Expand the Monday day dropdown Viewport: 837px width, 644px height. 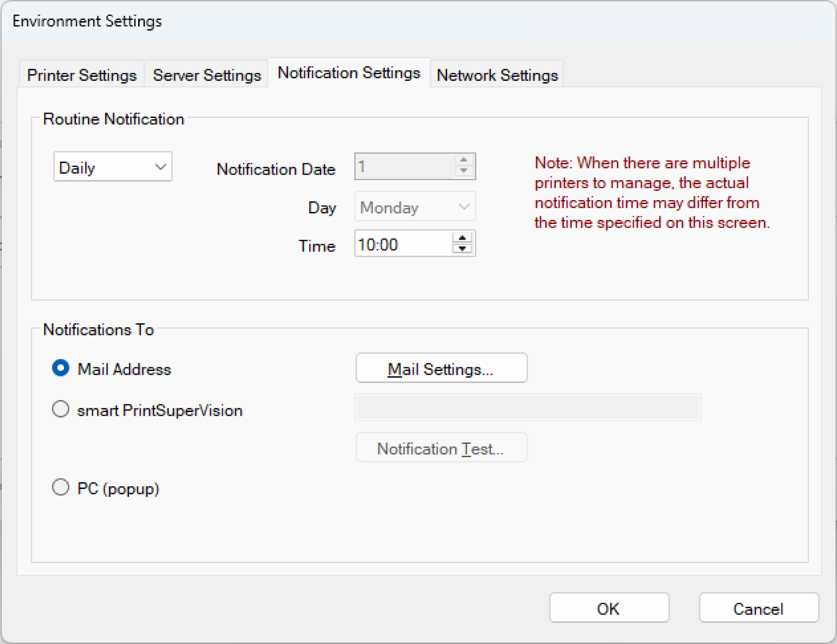[x=414, y=207]
